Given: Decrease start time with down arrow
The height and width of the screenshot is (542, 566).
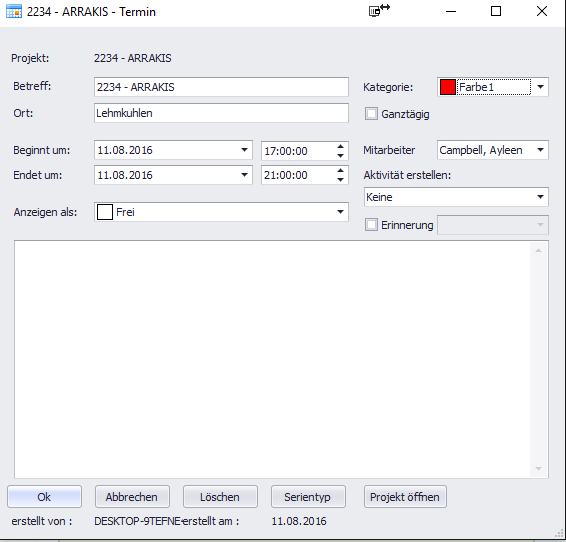Looking at the screenshot, I should point(340,156).
